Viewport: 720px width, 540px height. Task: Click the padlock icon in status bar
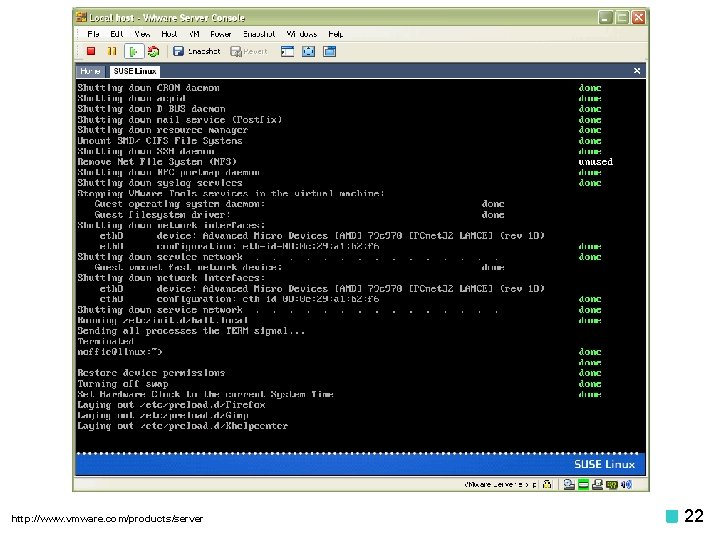547,484
